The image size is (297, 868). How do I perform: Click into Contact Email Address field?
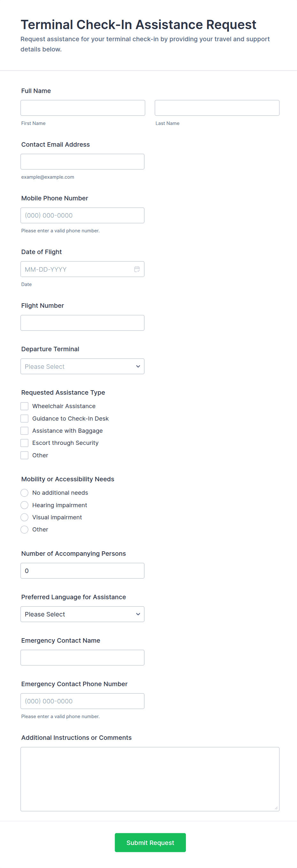(82, 162)
